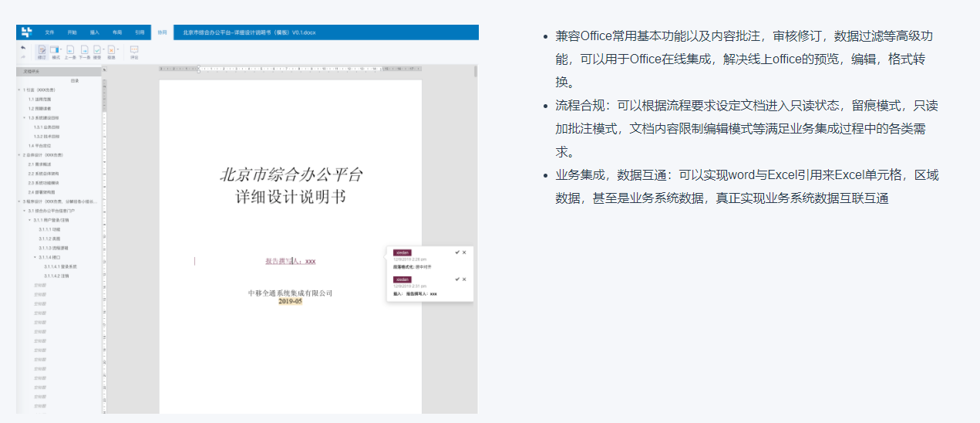Select outline item '1.4 平台定位'
980x423 pixels.
click(40, 145)
